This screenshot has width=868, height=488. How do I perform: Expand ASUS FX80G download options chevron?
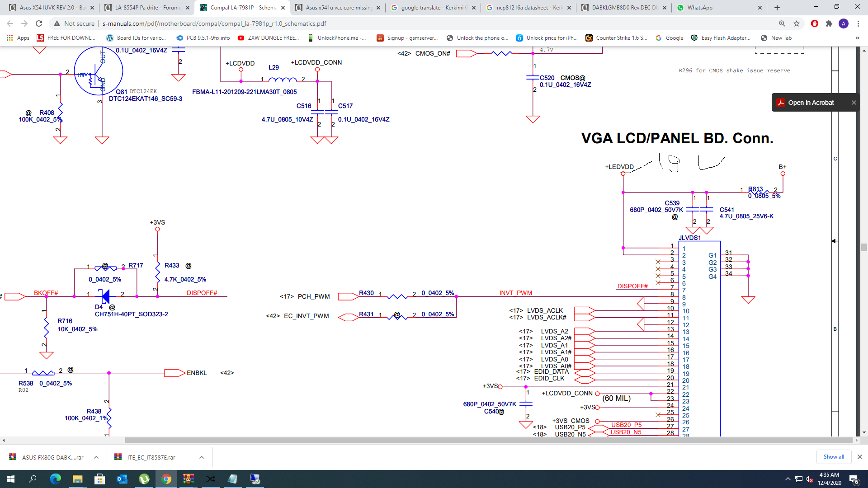pyautogui.click(x=96, y=457)
